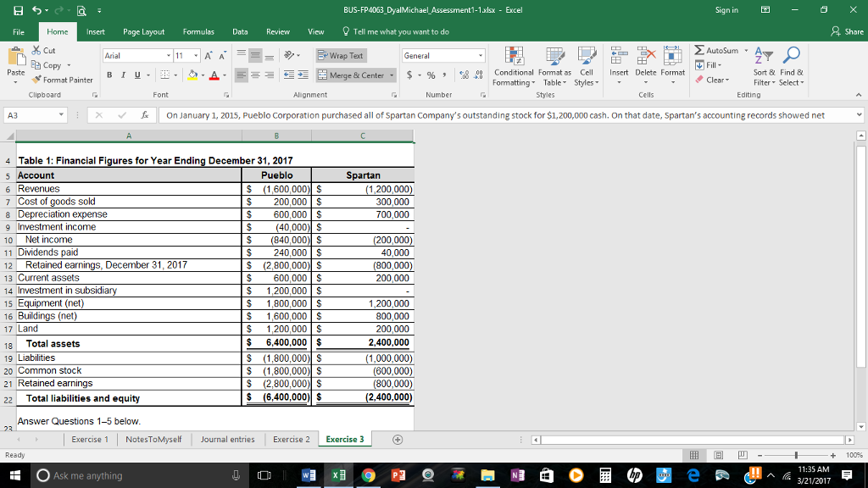Open Conditional Formatting menu
This screenshot has width=868, height=488.
pos(514,66)
